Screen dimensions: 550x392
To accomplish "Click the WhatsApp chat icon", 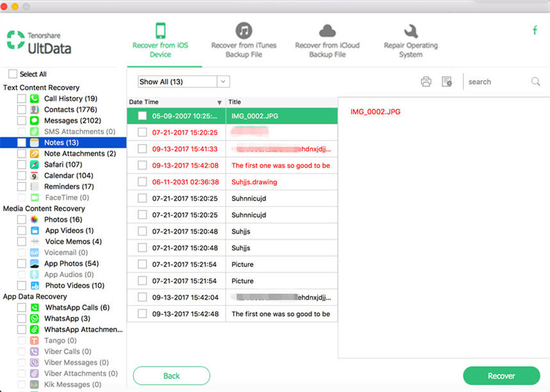I will (x=34, y=319).
